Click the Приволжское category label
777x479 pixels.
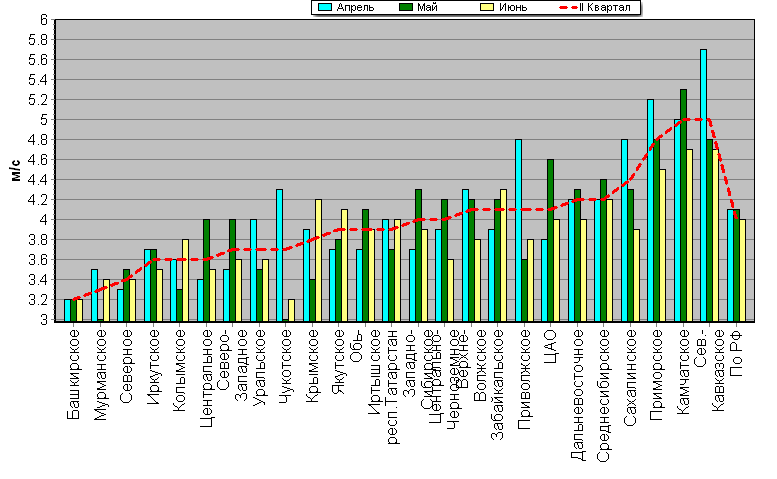click(x=524, y=379)
